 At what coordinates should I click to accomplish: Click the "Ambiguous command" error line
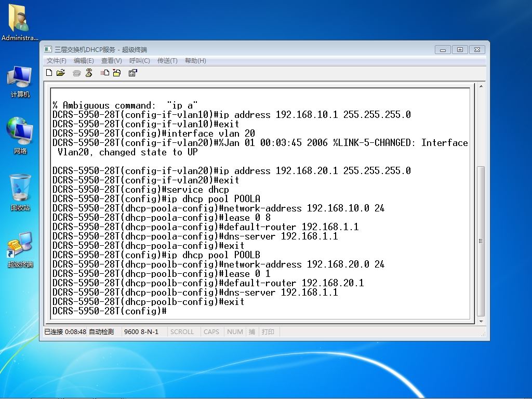coord(125,105)
